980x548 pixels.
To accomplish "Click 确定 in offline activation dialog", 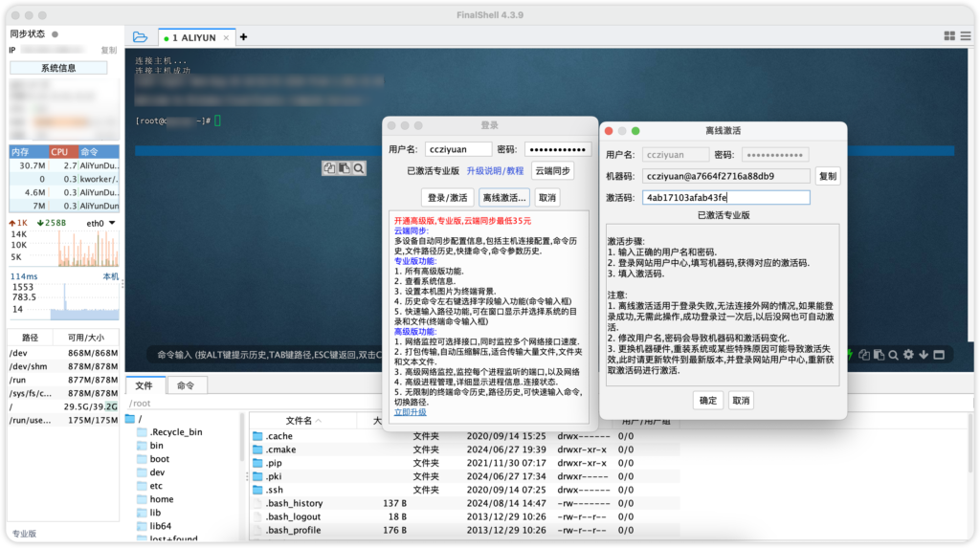I will pyautogui.click(x=708, y=401).
